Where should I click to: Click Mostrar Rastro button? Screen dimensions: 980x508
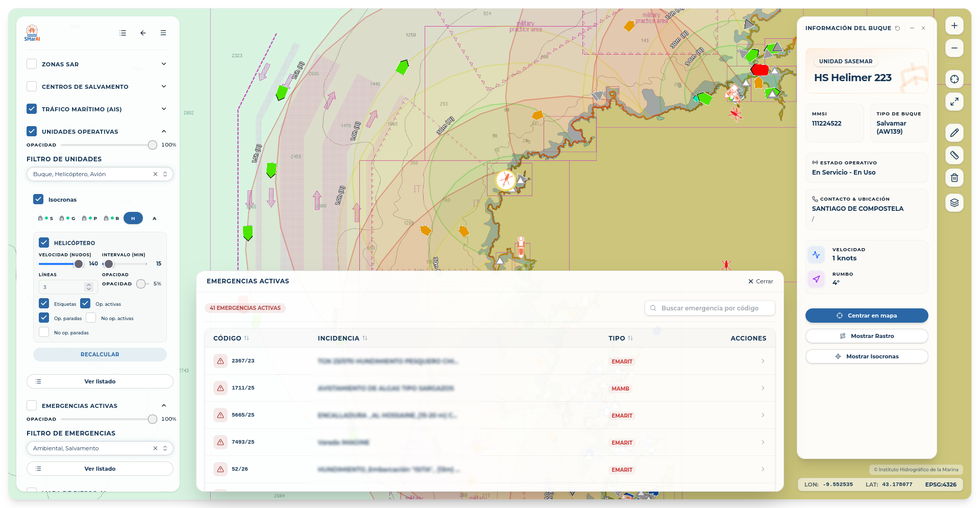pos(867,336)
